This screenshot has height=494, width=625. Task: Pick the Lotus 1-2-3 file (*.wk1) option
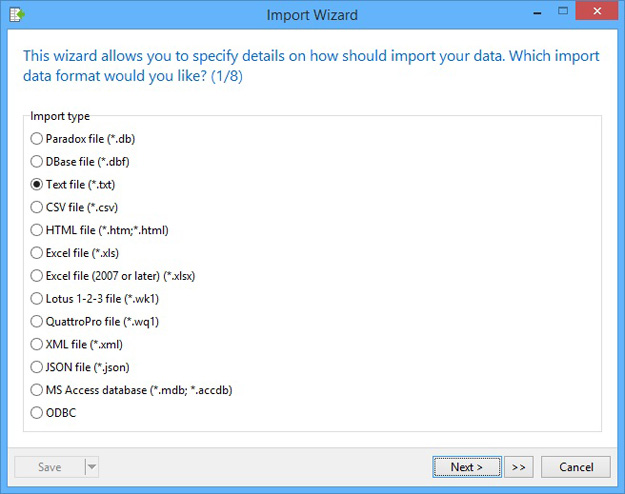(95, 298)
